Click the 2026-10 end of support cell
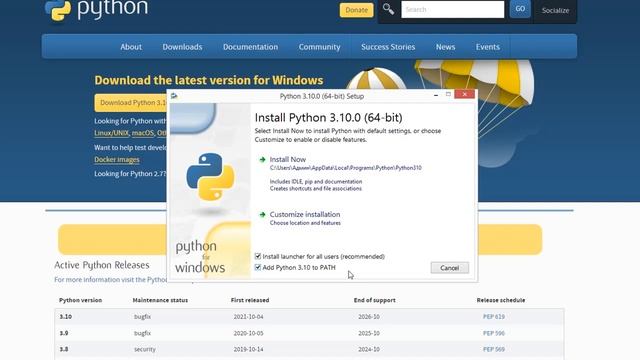The image size is (640, 360). click(x=369, y=317)
